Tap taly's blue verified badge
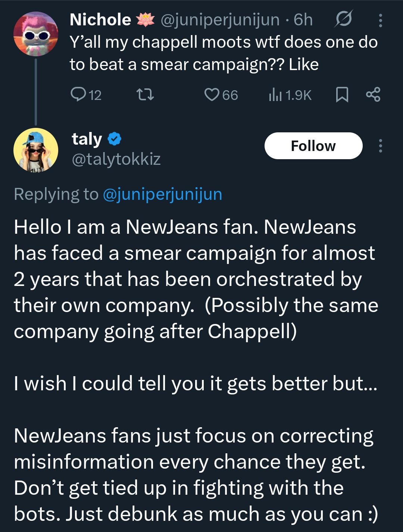The height and width of the screenshot is (532, 403). pos(115,139)
